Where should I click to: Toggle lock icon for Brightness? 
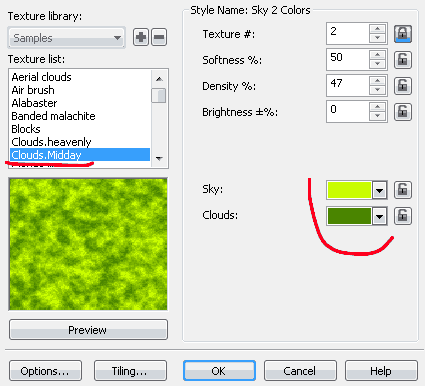click(403, 112)
